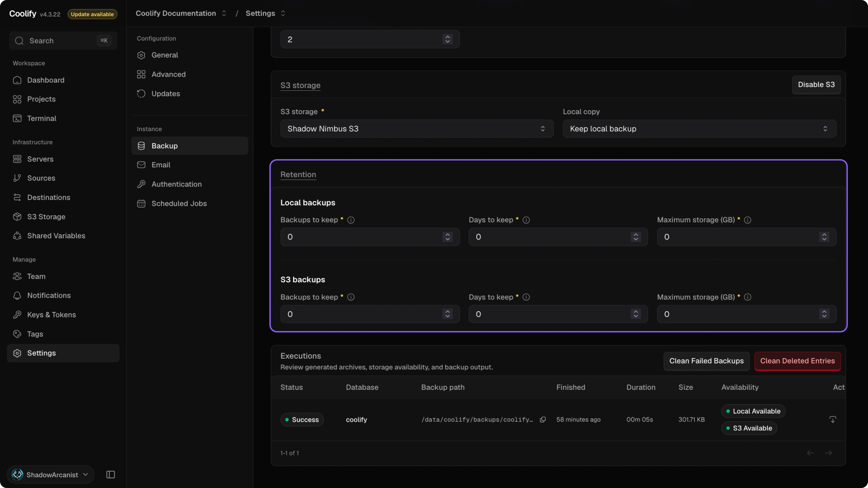The height and width of the screenshot is (488, 868).
Task: Click stepper on Local Backups to keep field
Action: (448, 237)
